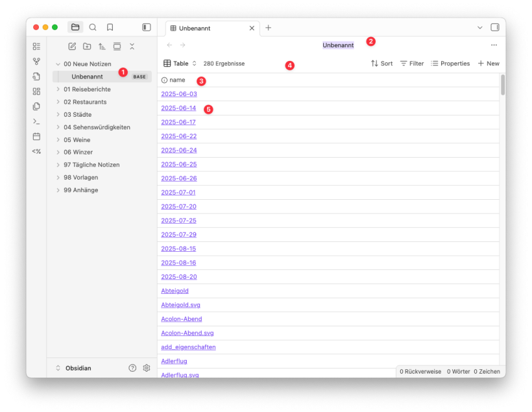Open the bookmarks icon
Viewport: 532px width, 412px height.
point(110,27)
